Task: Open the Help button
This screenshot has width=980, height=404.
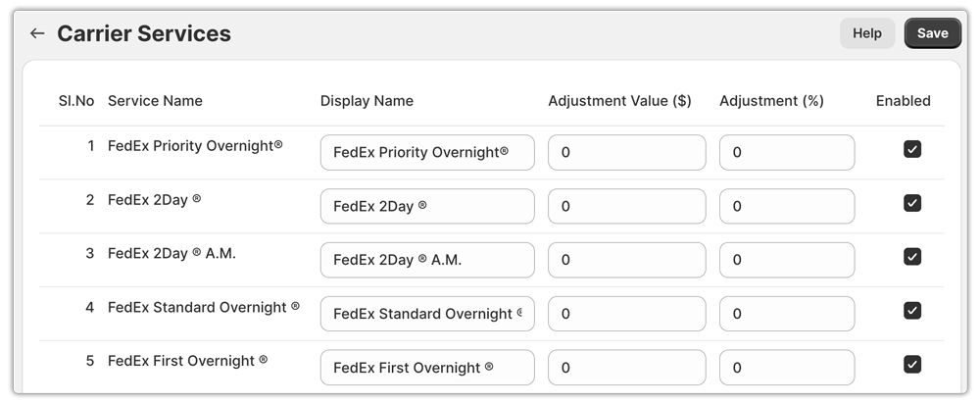Action: coord(867,33)
